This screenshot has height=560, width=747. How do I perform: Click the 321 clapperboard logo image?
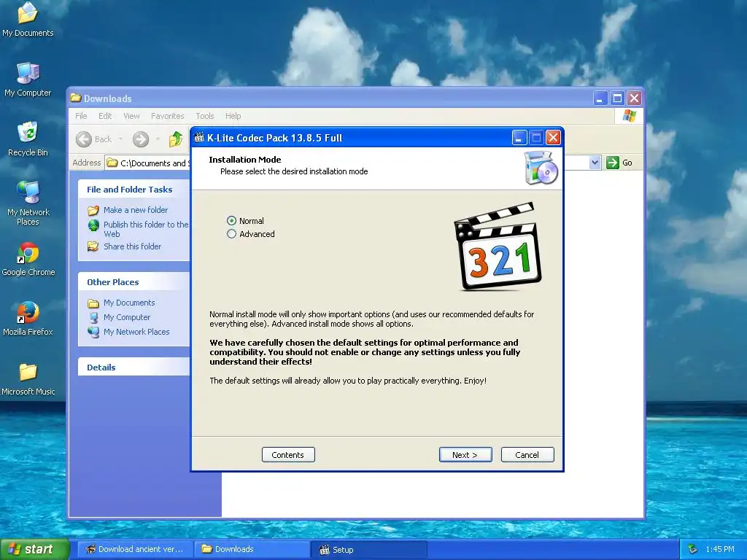pyautogui.click(x=498, y=246)
